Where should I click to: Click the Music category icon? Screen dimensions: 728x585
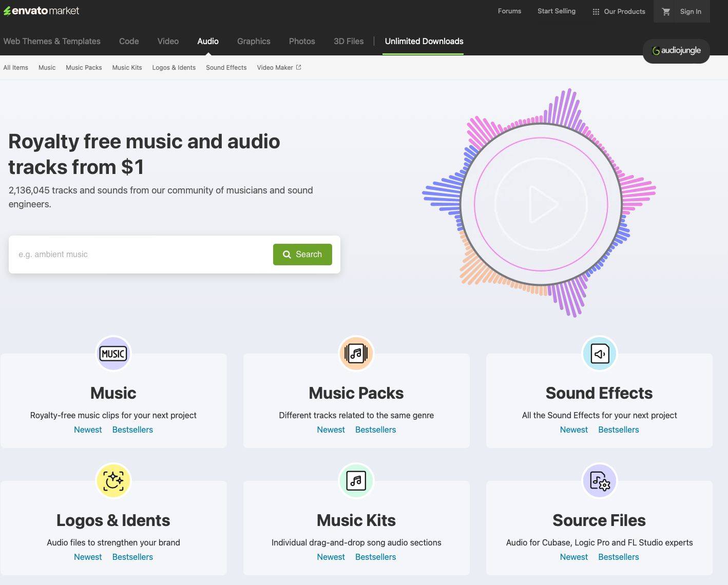pos(113,354)
